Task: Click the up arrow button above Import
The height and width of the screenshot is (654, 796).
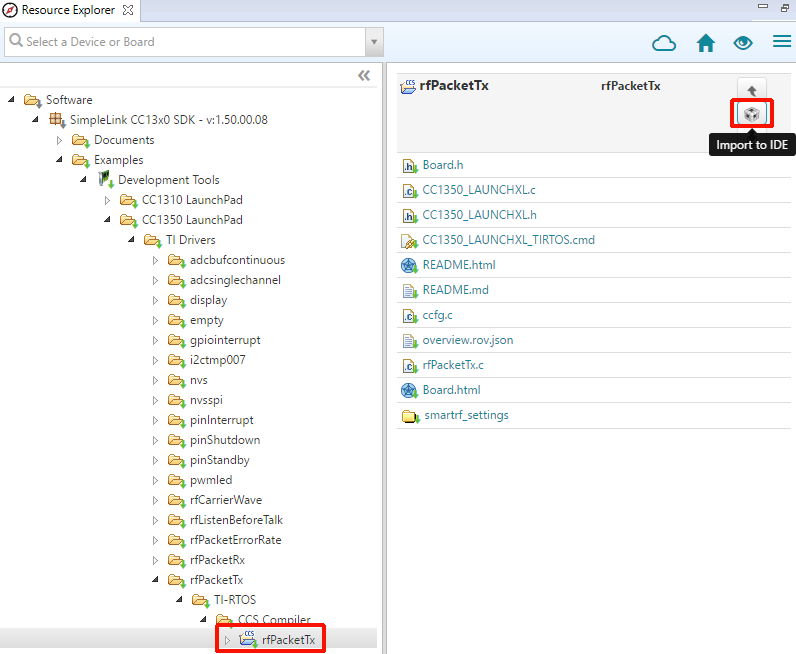Action: point(752,90)
